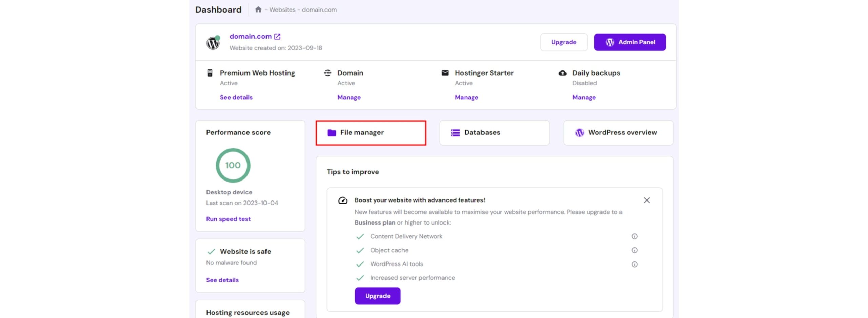Open domain.com external link icon
The height and width of the screenshot is (318, 868).
click(x=277, y=36)
